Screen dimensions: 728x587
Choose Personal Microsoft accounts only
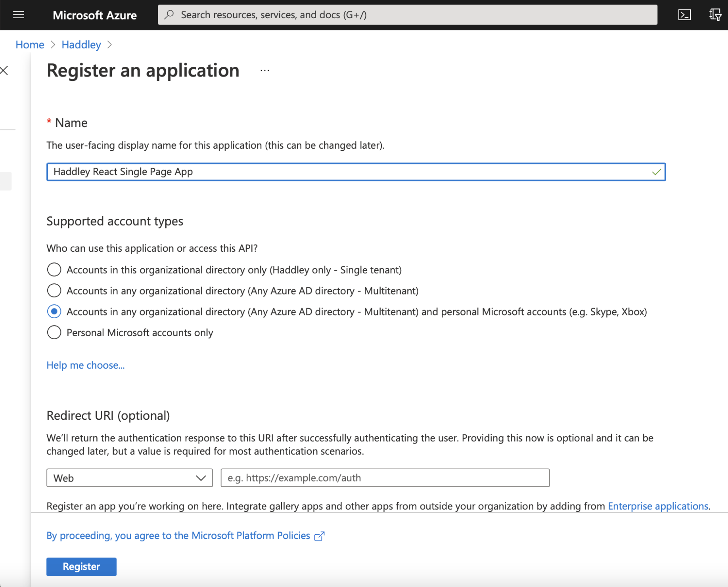54,333
